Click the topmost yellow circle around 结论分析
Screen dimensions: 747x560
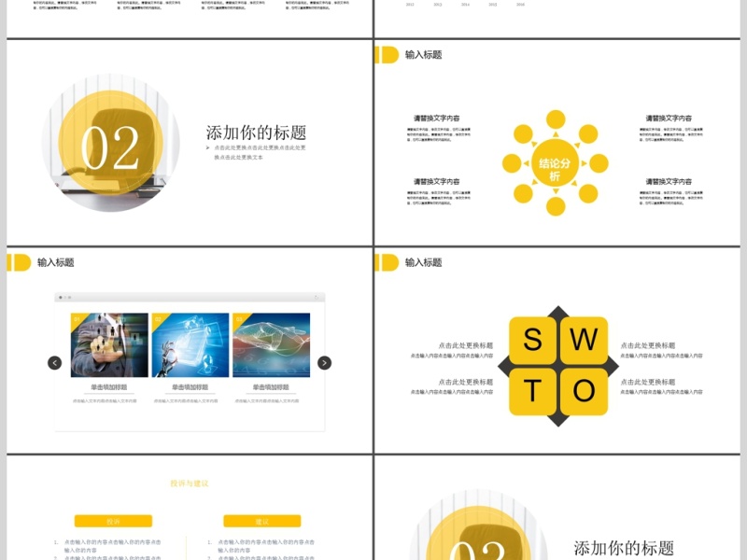(x=556, y=119)
